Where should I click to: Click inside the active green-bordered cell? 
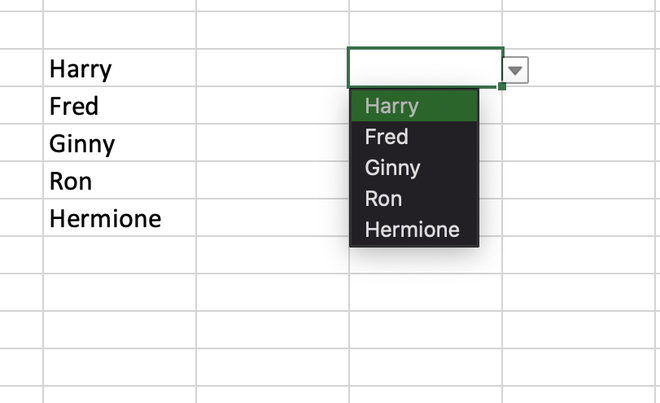[x=424, y=68]
